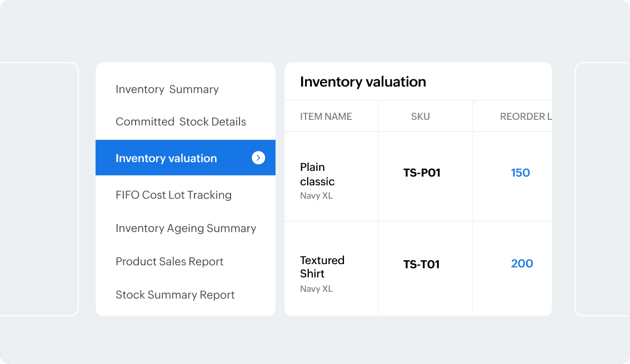Open the Inventory Summary report
This screenshot has height=364, width=630.
pyautogui.click(x=167, y=89)
